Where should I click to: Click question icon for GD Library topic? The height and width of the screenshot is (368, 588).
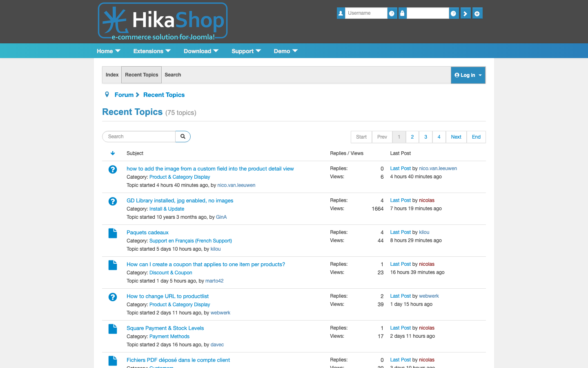(x=113, y=201)
